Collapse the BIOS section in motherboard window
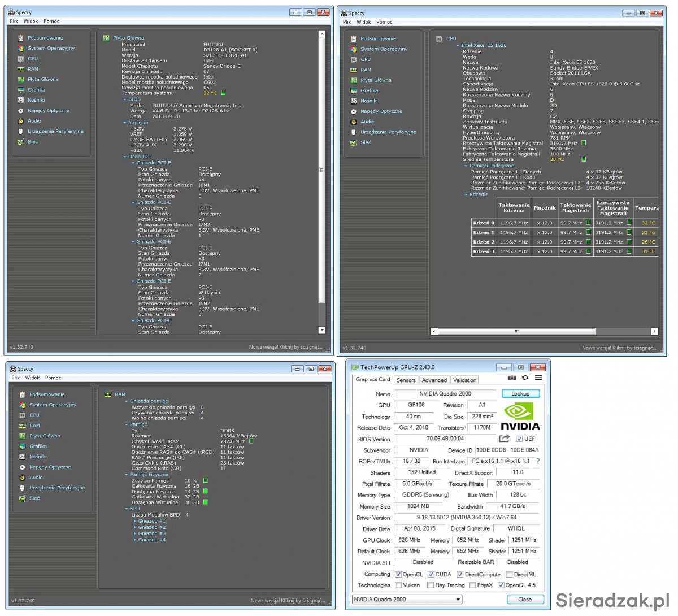The image size is (678, 616). 125,99
